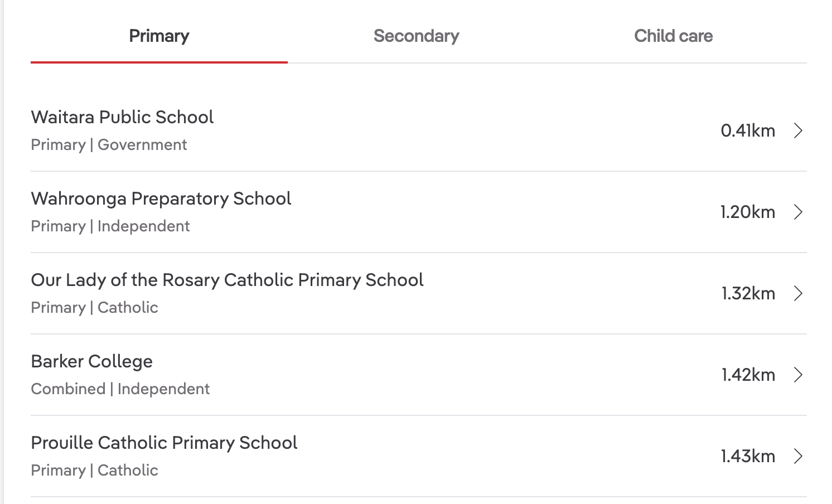Click the 0.41km distance label
Viewport: 832px width, 504px height.
coord(748,131)
